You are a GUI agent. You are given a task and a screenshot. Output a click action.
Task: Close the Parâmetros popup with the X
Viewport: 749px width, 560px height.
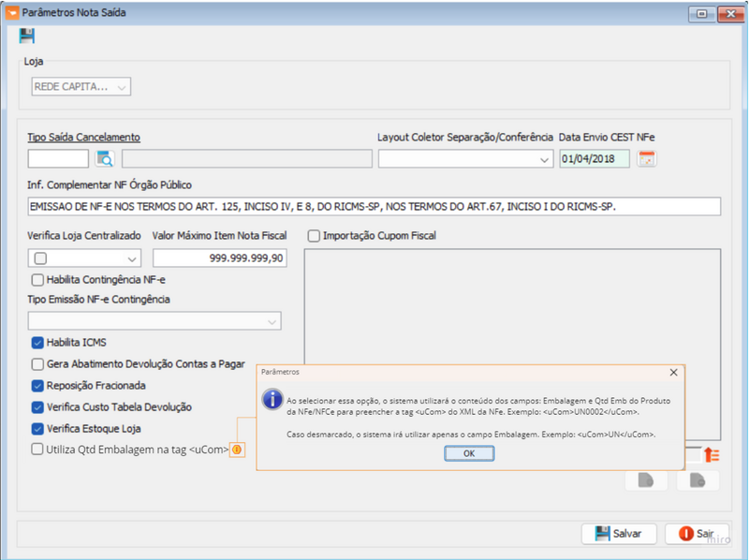pyautogui.click(x=674, y=372)
